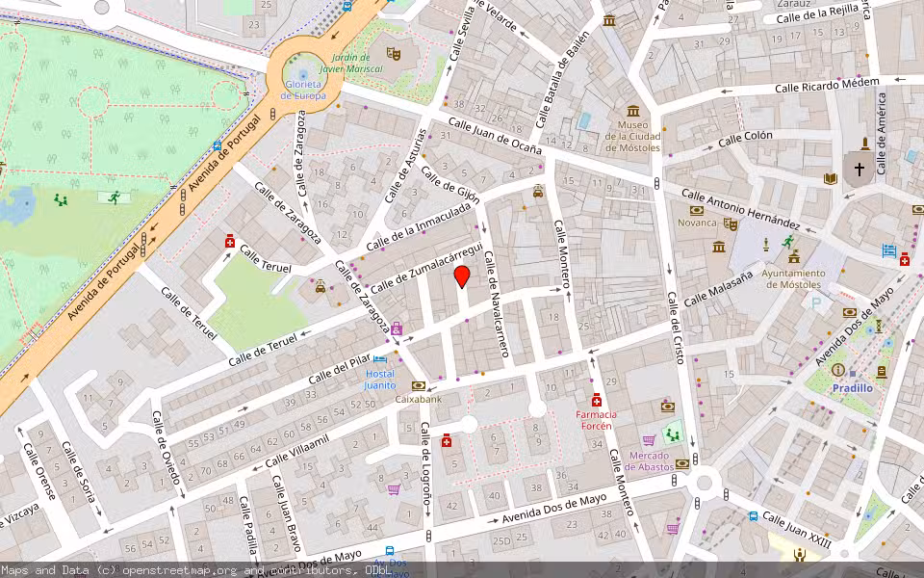This screenshot has height=578, width=924.
Task: Click the running track icon inside the park
Action: 114,197
